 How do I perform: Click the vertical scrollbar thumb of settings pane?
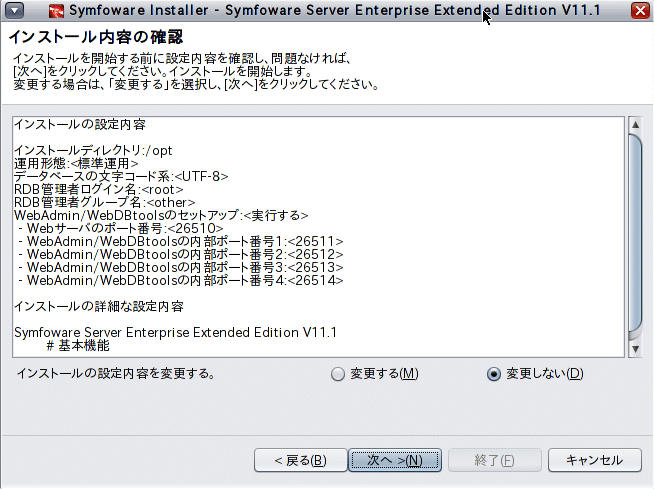[635, 233]
